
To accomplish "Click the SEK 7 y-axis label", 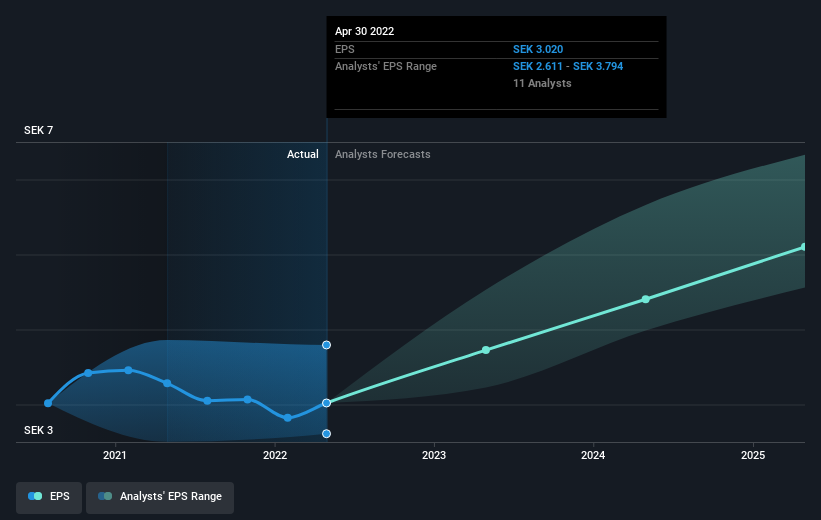I will [38, 130].
